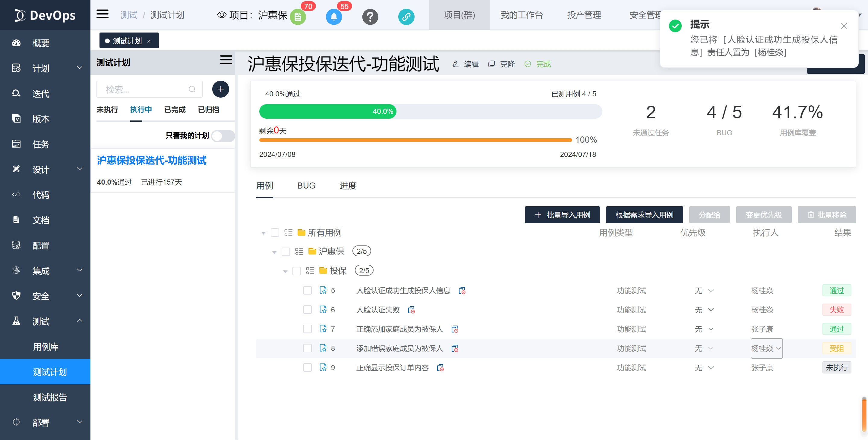Image resolution: width=868 pixels, height=440 pixels.
Task: Click the notification bell icon
Action: click(333, 17)
